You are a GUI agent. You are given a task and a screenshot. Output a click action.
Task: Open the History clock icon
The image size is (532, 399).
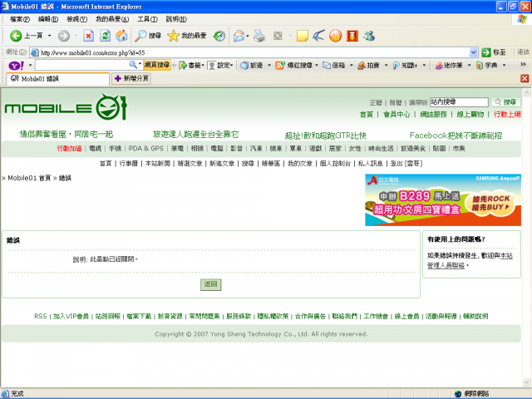[219, 36]
